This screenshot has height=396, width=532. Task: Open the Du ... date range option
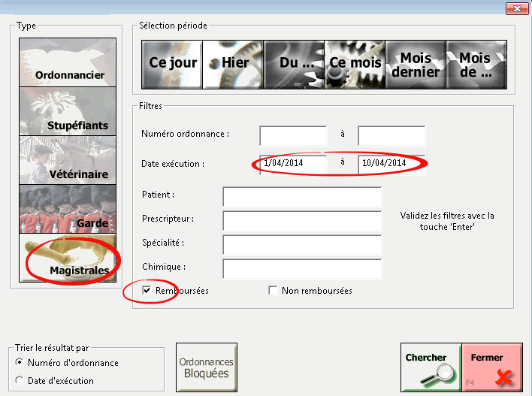(x=294, y=65)
